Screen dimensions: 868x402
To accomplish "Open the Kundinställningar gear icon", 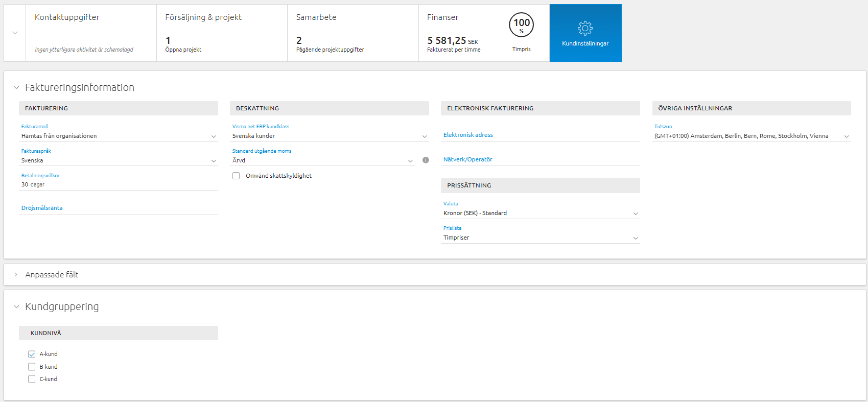I will (585, 28).
